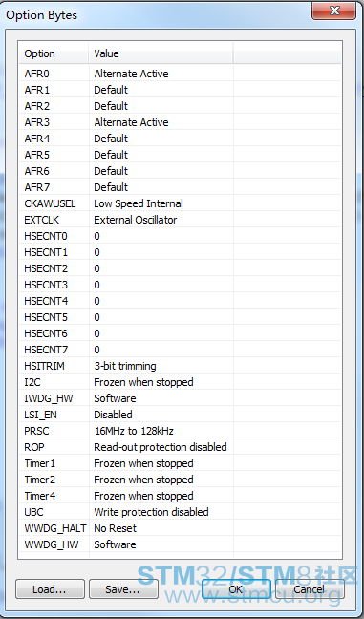Close the Option Bytes dialog window

[x=334, y=11]
